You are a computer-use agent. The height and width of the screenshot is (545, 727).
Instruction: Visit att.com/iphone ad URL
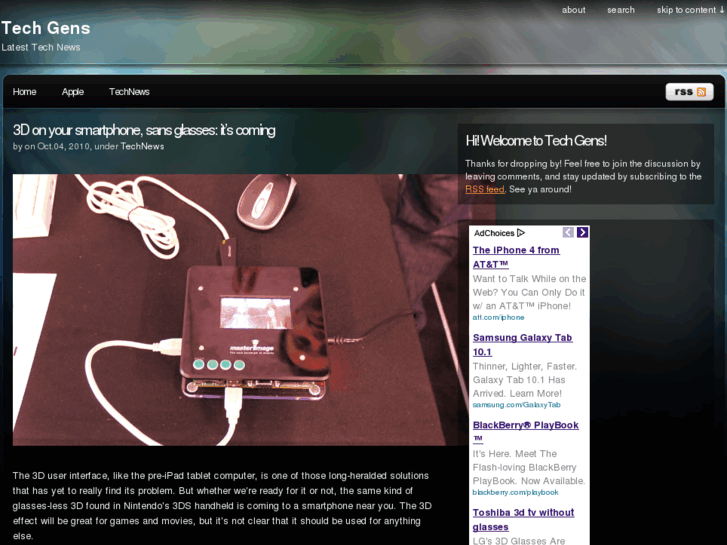[498, 318]
